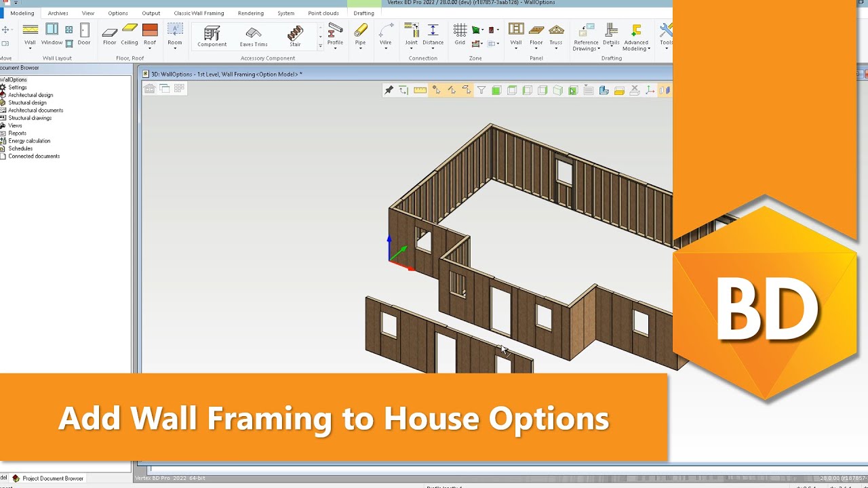Open the Wall tool dropdown arrow
The height and width of the screenshot is (488, 868).
coord(30,49)
